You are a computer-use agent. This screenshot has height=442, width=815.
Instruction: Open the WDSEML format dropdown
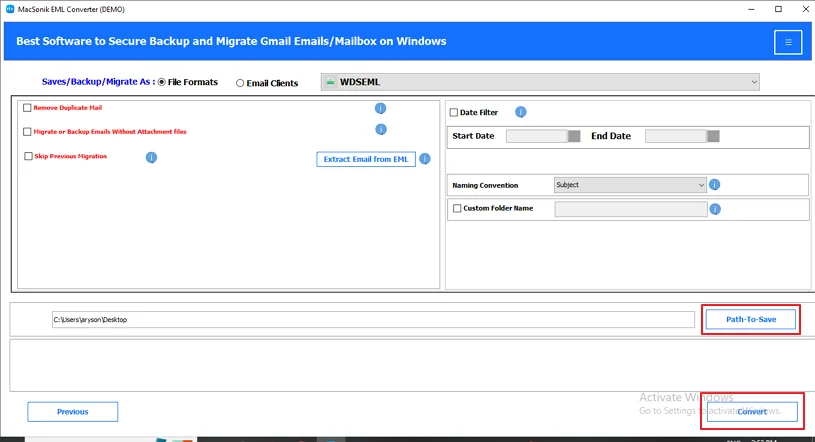540,82
